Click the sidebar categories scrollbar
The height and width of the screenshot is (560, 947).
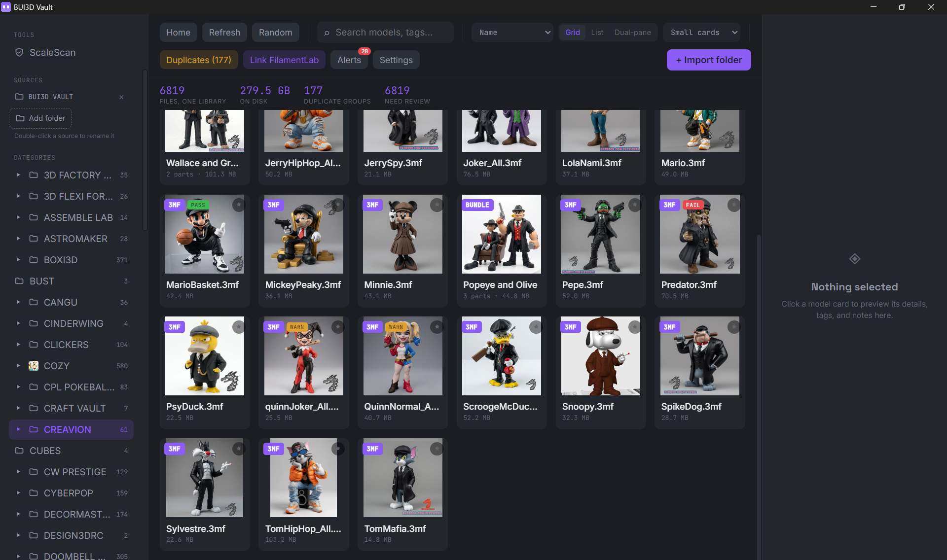coord(145,150)
